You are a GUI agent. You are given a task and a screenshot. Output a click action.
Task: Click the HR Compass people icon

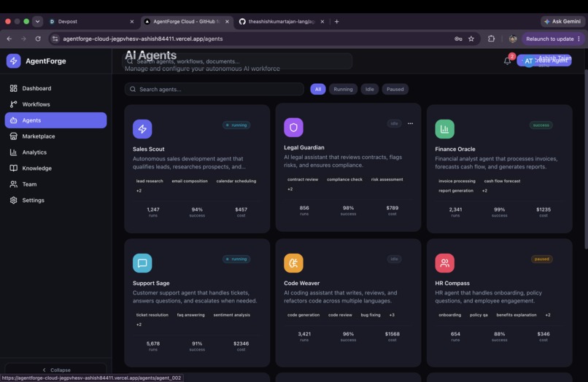click(x=445, y=263)
